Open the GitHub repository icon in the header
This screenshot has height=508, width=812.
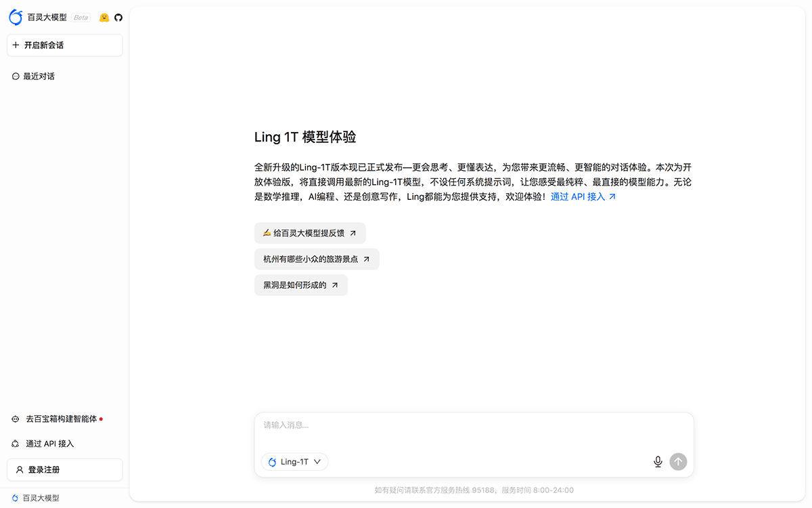point(118,17)
